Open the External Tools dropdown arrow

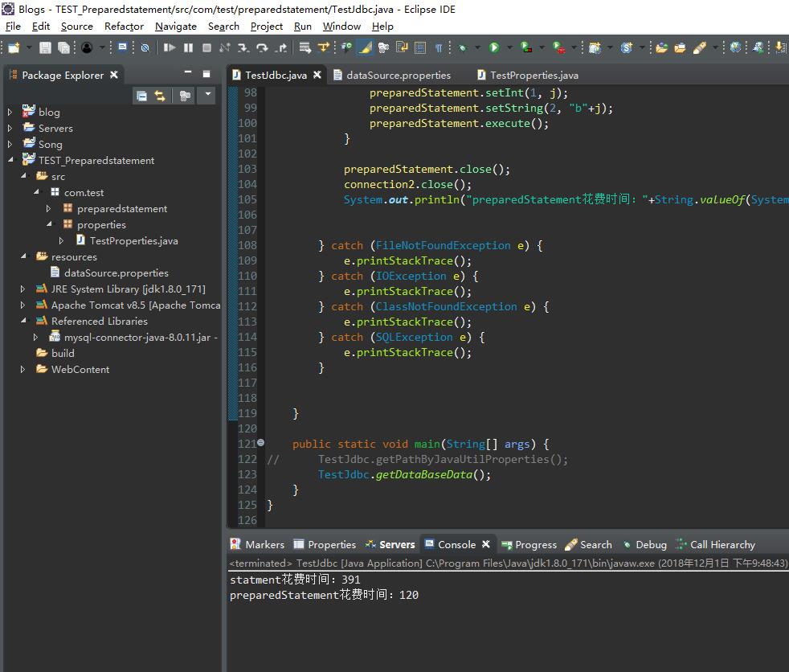(x=574, y=47)
